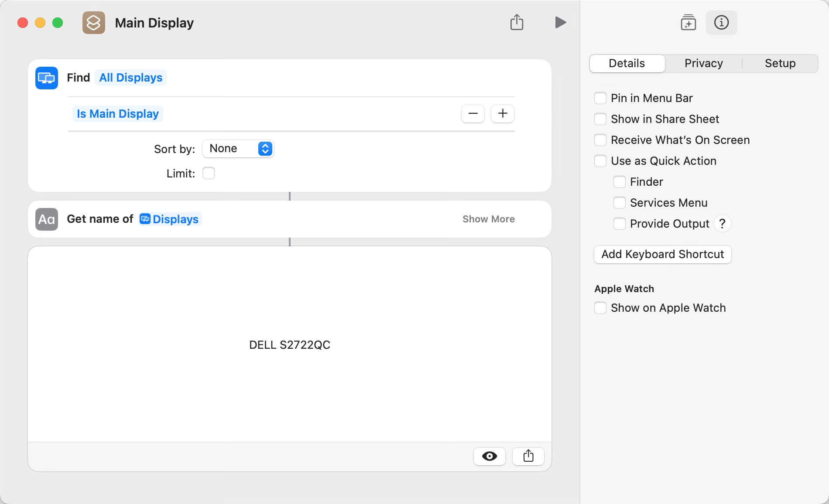The image size is (829, 504).
Task: Toggle the shortcut details info icon
Action: pyautogui.click(x=721, y=23)
